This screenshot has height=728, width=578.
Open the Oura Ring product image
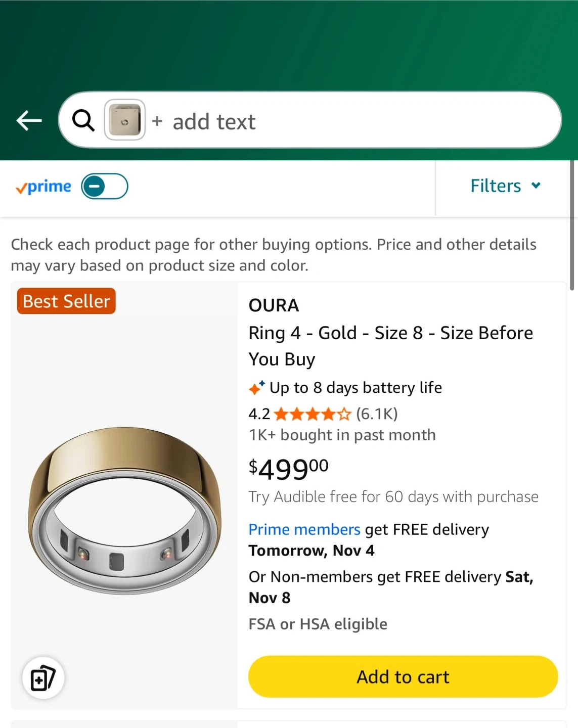point(124,511)
